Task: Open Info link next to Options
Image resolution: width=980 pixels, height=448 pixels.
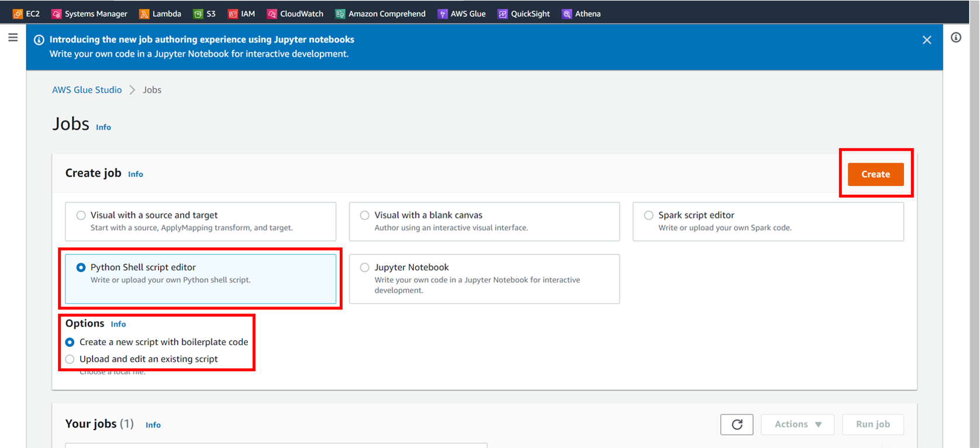Action: [118, 324]
